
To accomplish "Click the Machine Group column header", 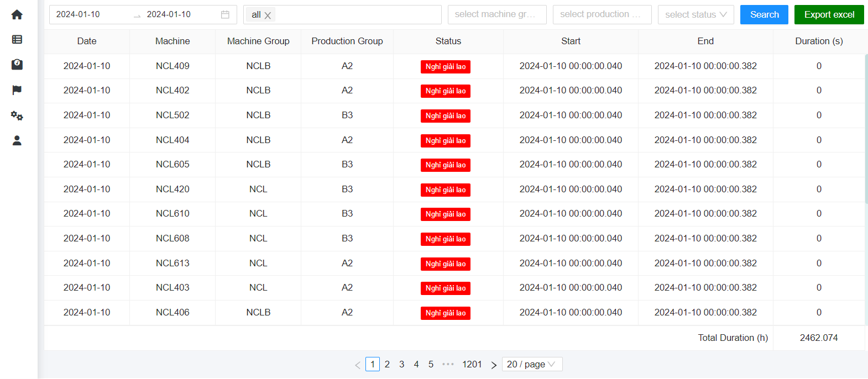I will [258, 41].
